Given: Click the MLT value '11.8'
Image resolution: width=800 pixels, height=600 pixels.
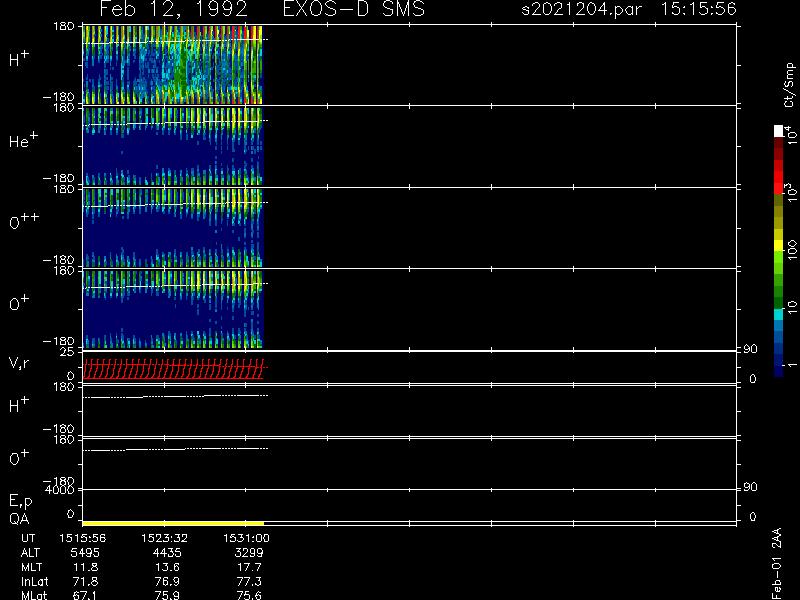Looking at the screenshot, I should [x=85, y=567].
